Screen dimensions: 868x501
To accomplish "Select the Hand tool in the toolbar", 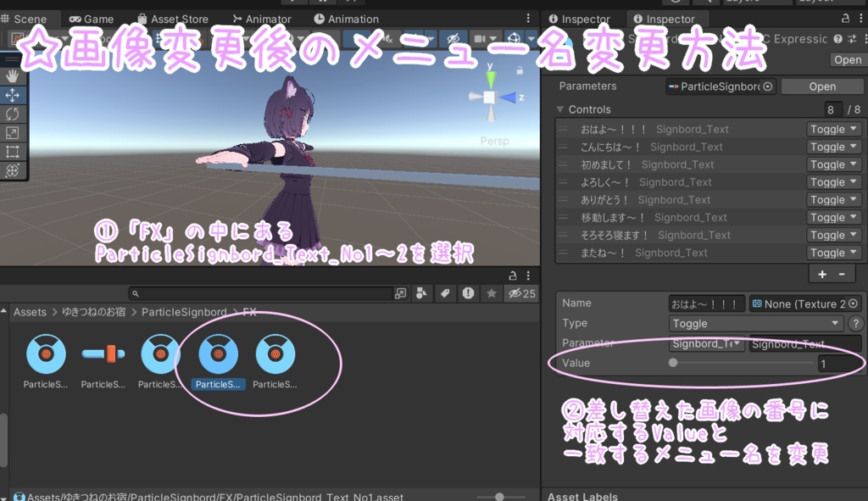I will [x=12, y=75].
